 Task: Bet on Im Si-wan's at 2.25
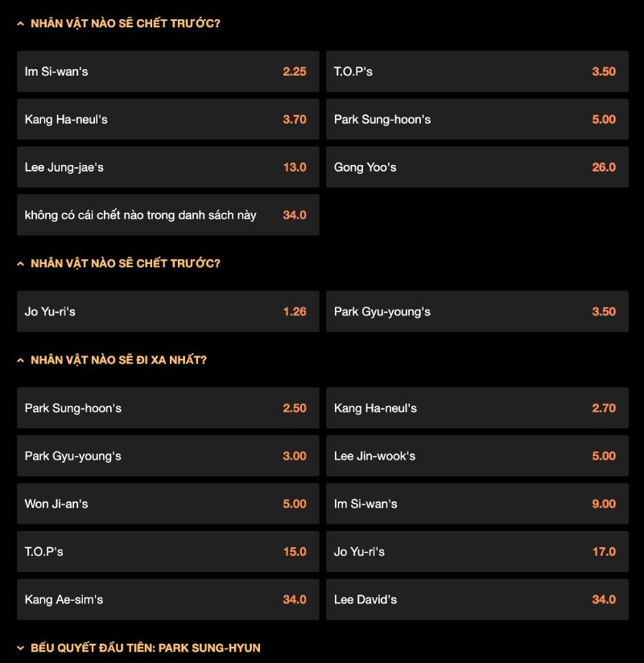[167, 72]
